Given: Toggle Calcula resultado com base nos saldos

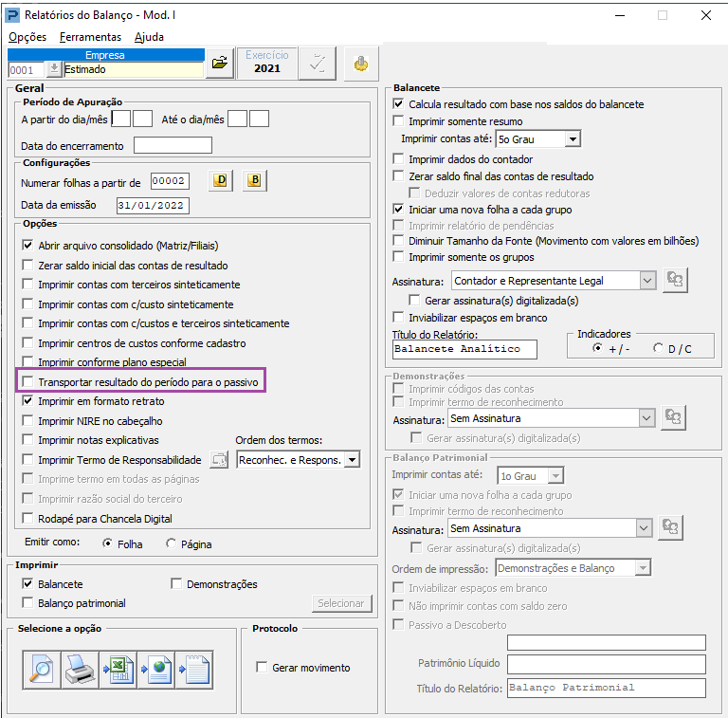Looking at the screenshot, I should click(x=398, y=103).
